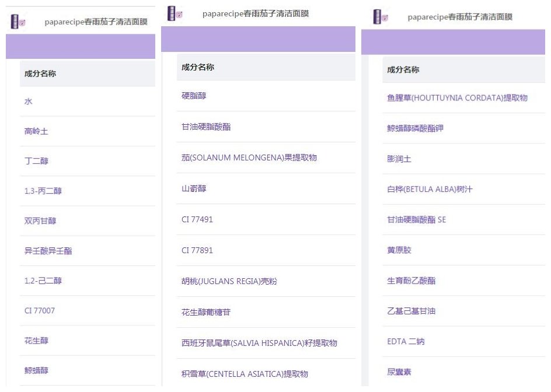This screenshot has height=392, width=551.
Task: View 鱼腥草(HOUTTUYNIA CORDATA)提取物 details
Action: point(457,98)
